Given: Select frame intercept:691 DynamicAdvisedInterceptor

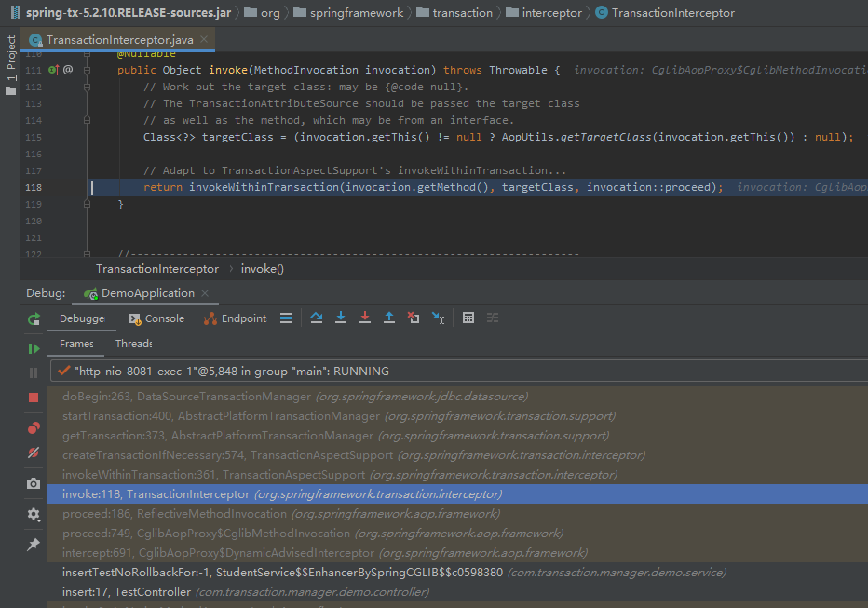Looking at the screenshot, I should click(458, 553).
